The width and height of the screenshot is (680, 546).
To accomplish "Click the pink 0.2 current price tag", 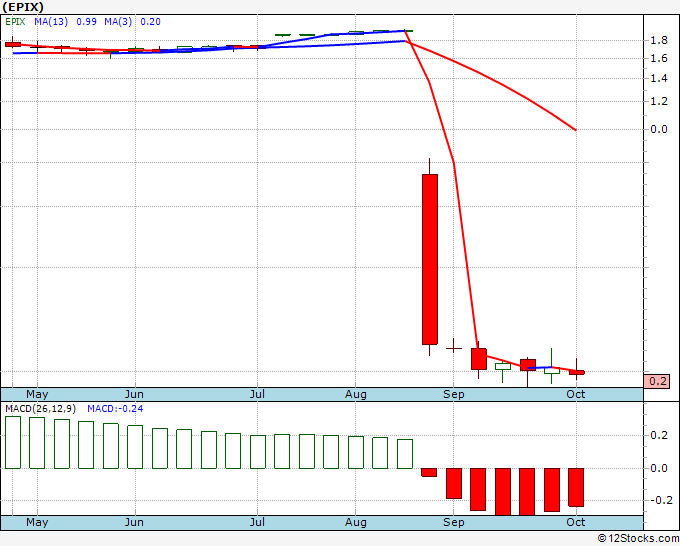I will 657,381.
